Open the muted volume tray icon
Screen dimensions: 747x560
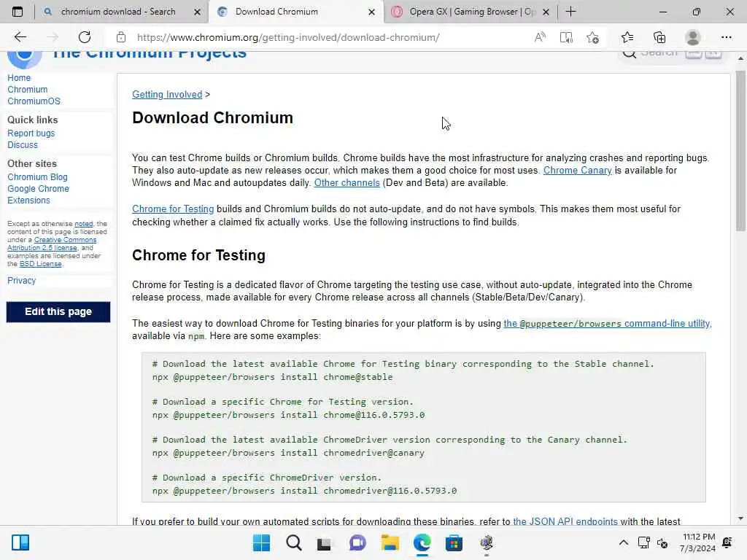click(662, 542)
